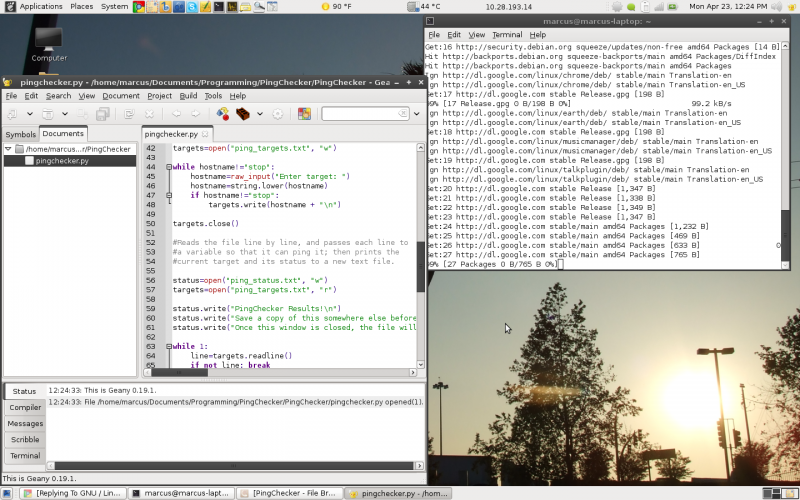Screen dimensions: 800x500
Task: Open the terminal window's View menu
Action: point(477,35)
